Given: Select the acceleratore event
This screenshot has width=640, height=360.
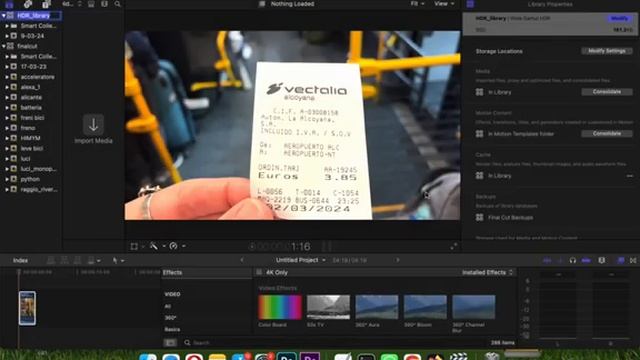Looking at the screenshot, I should pos(38,77).
